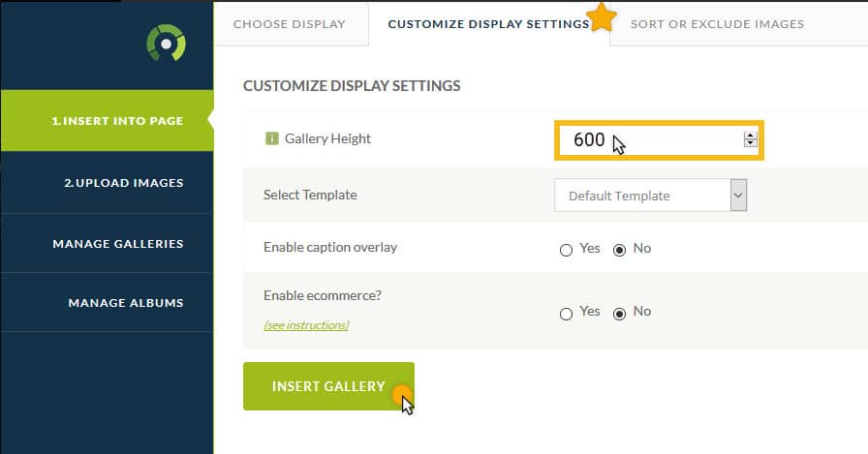This screenshot has height=454, width=868.
Task: Select Yes for Enable ecommerce
Action: point(566,314)
